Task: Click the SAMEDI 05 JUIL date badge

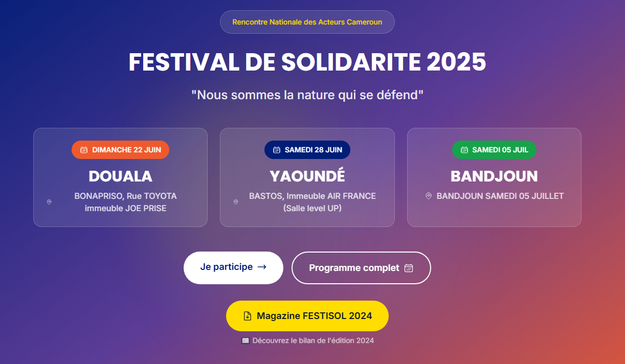Action: click(494, 150)
